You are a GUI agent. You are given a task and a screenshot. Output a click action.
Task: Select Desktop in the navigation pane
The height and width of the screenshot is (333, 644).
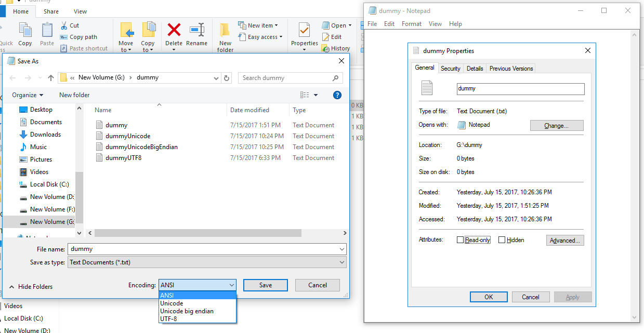(36, 110)
